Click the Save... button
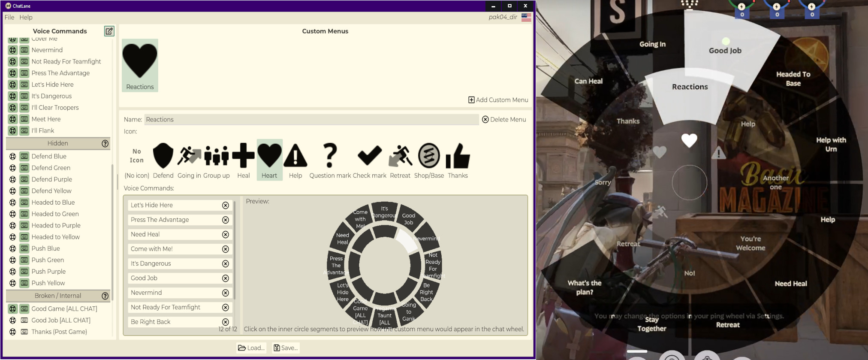 coord(286,348)
